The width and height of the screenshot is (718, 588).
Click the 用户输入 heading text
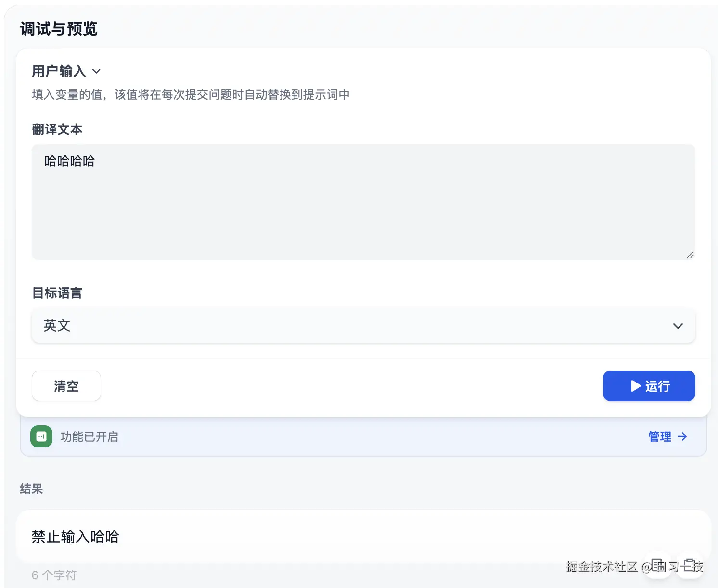[x=59, y=71]
